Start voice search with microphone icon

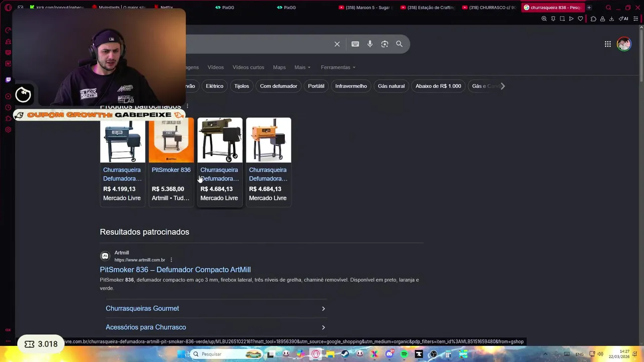[370, 44]
